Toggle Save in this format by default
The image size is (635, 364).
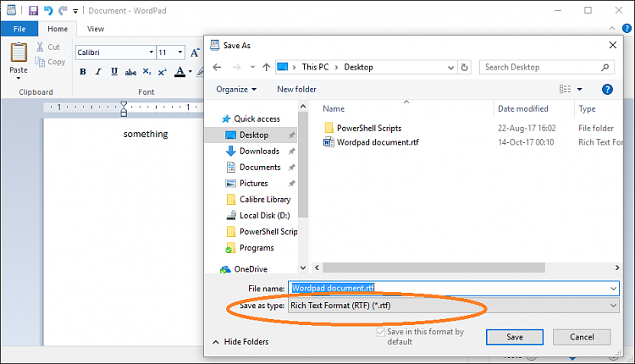[x=381, y=332]
